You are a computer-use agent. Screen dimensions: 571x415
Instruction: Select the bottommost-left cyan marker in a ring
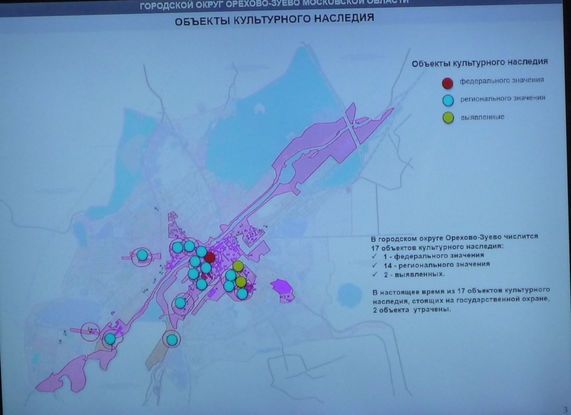tap(110, 339)
